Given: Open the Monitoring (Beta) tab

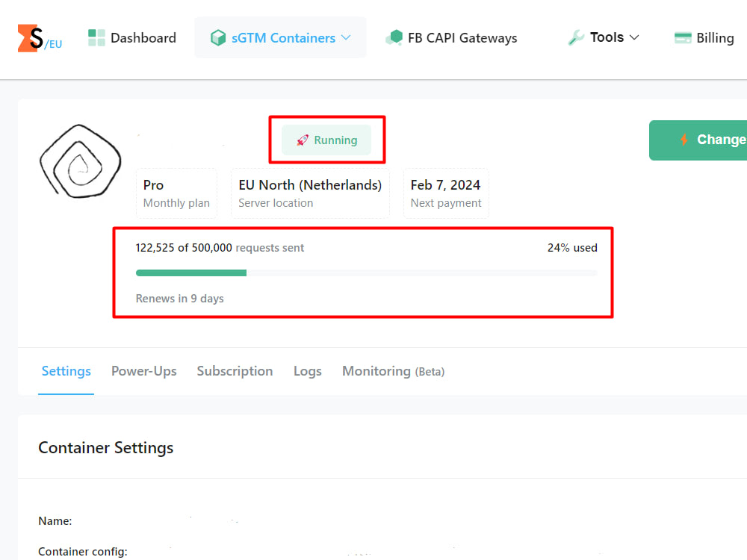Looking at the screenshot, I should (x=393, y=371).
